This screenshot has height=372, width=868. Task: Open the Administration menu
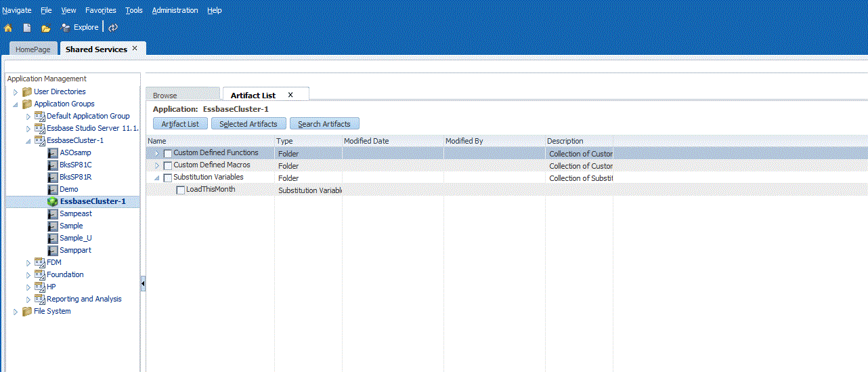175,10
